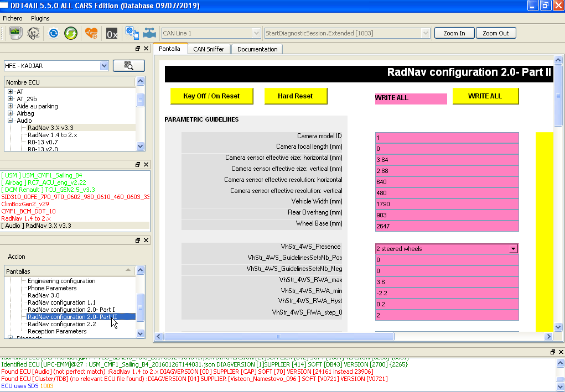Image resolution: width=565 pixels, height=392 pixels.
Task: Click the orange heart diagnostic icon
Action: coord(91,33)
